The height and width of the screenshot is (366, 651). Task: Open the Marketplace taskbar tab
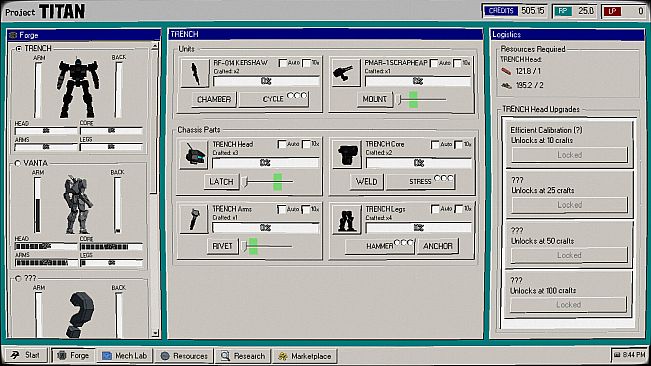pyautogui.click(x=305, y=356)
